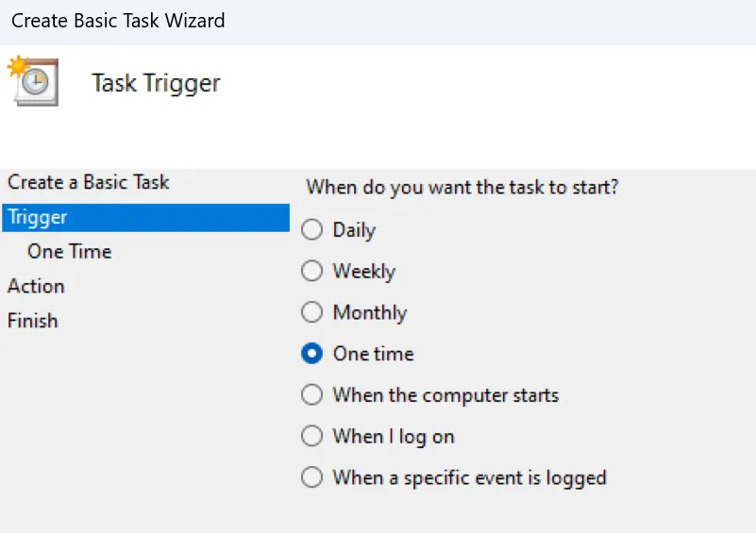
Task: Choose the Weekly trigger option
Action: [312, 271]
